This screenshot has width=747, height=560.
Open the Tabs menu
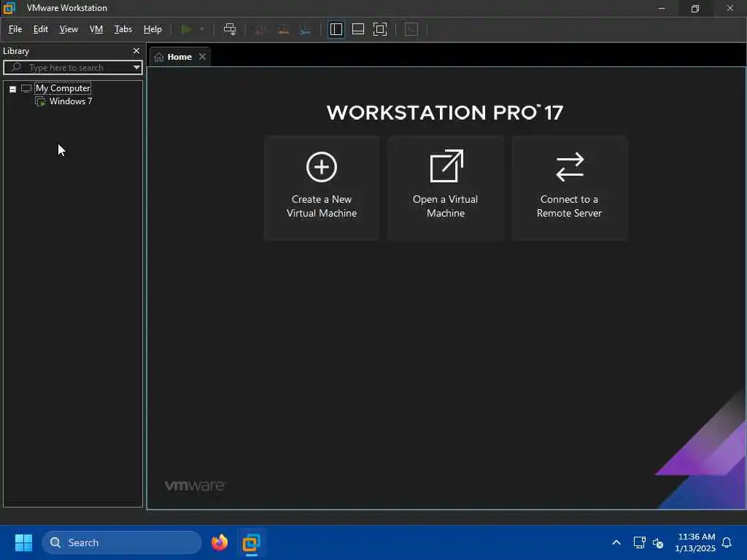tap(123, 29)
